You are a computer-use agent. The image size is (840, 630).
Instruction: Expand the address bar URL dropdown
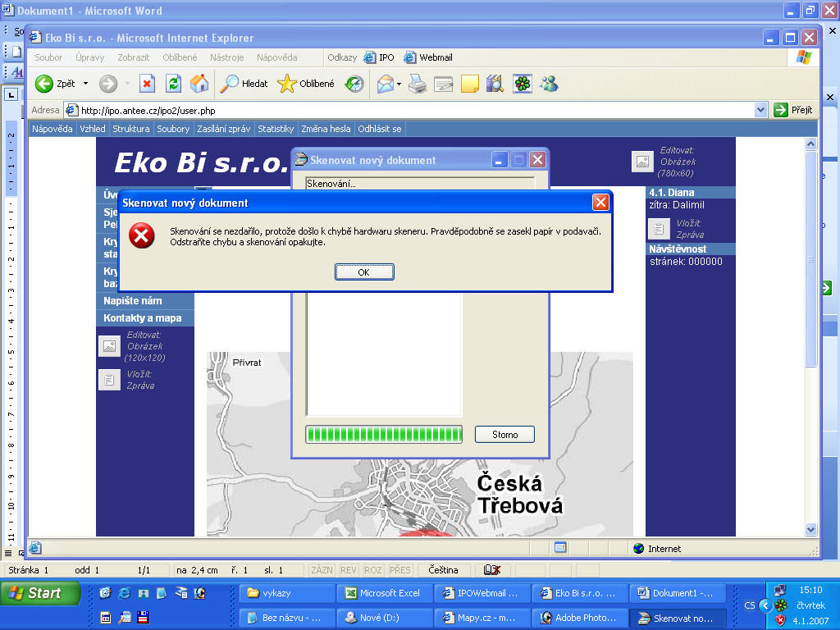pos(760,111)
